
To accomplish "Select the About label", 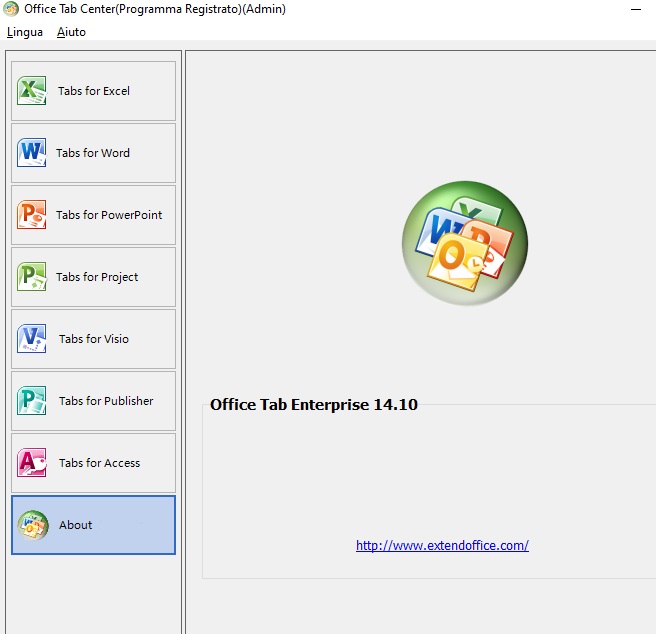I will click(75, 525).
